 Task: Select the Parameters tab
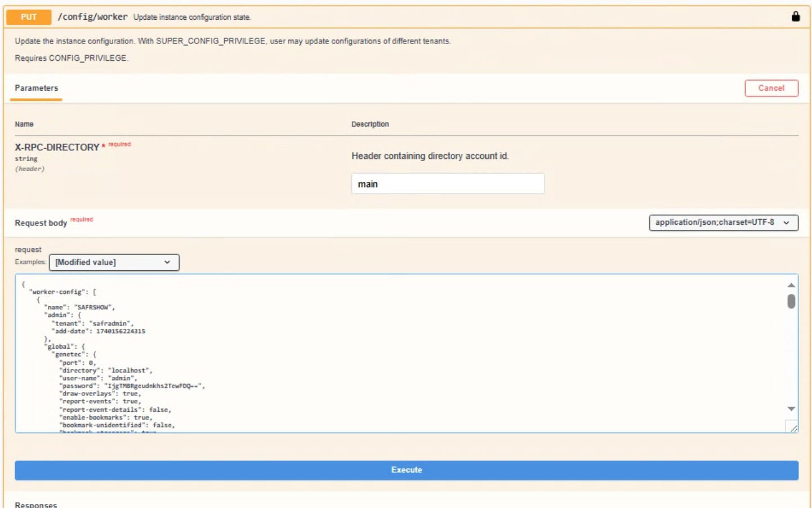(x=36, y=88)
